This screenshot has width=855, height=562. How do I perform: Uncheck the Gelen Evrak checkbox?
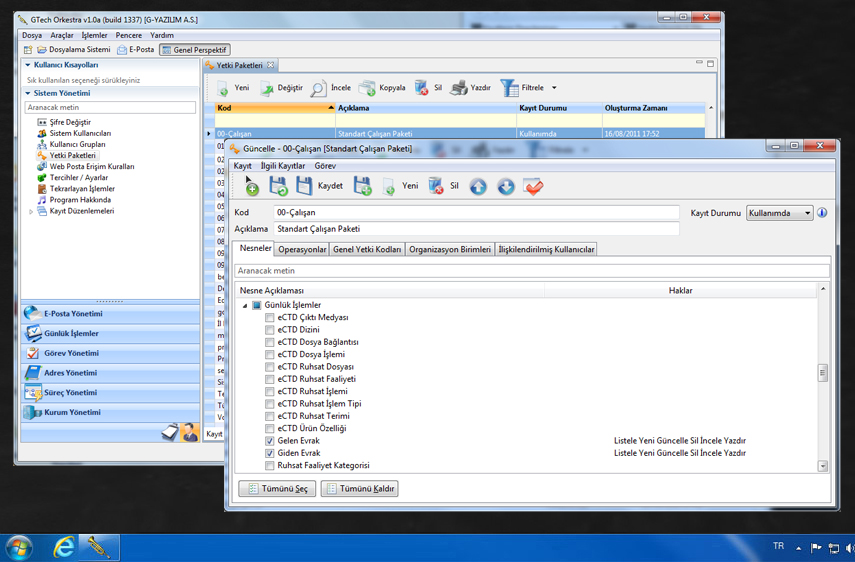point(270,441)
